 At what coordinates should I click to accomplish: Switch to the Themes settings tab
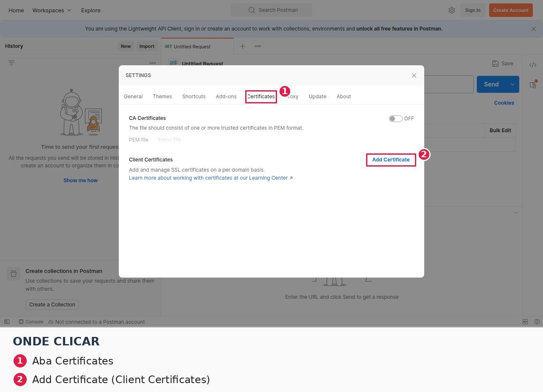pyautogui.click(x=162, y=97)
